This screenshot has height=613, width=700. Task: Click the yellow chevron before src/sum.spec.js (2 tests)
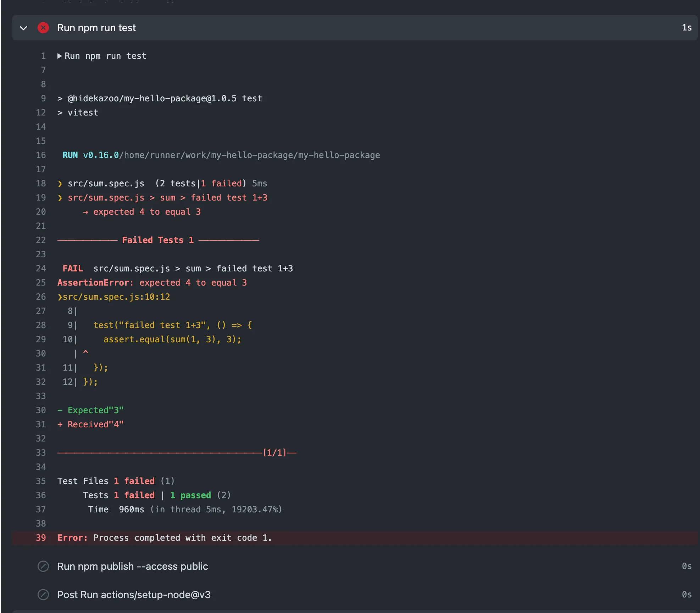pos(60,184)
